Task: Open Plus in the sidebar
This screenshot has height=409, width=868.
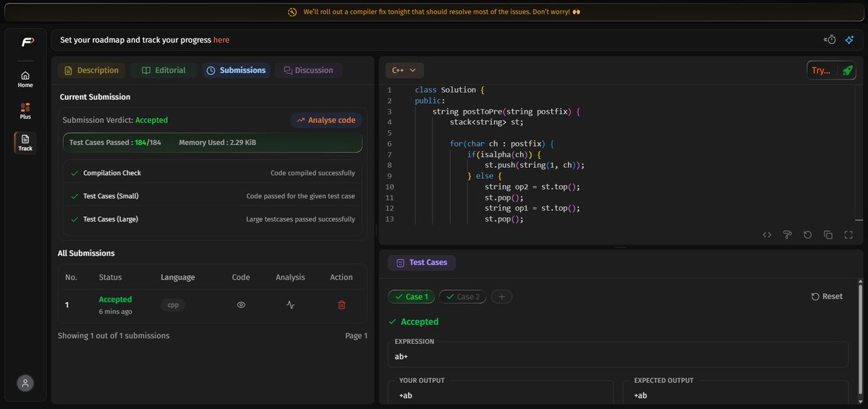Action: [x=25, y=111]
